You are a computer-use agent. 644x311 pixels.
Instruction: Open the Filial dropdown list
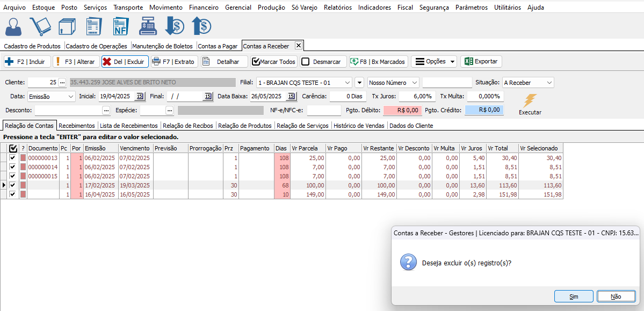pyautogui.click(x=346, y=83)
